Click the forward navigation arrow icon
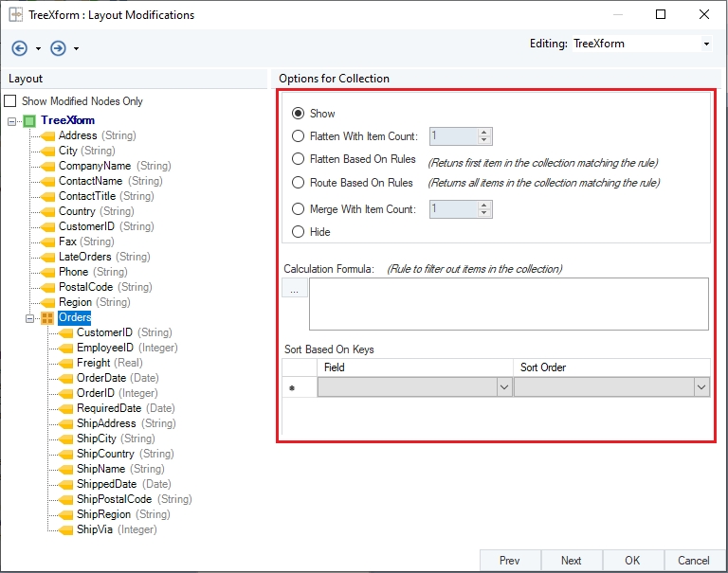This screenshot has width=728, height=573. (x=58, y=48)
